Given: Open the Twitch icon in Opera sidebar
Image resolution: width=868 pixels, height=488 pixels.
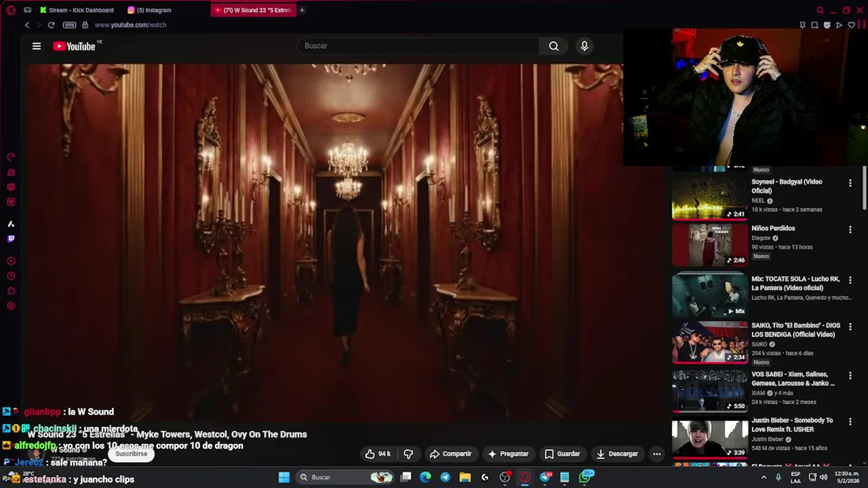Looking at the screenshot, I should coord(11,239).
